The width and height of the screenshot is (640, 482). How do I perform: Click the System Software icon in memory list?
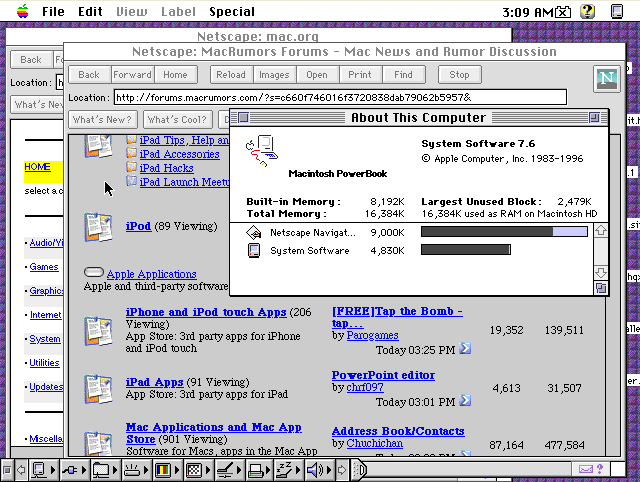tap(254, 250)
